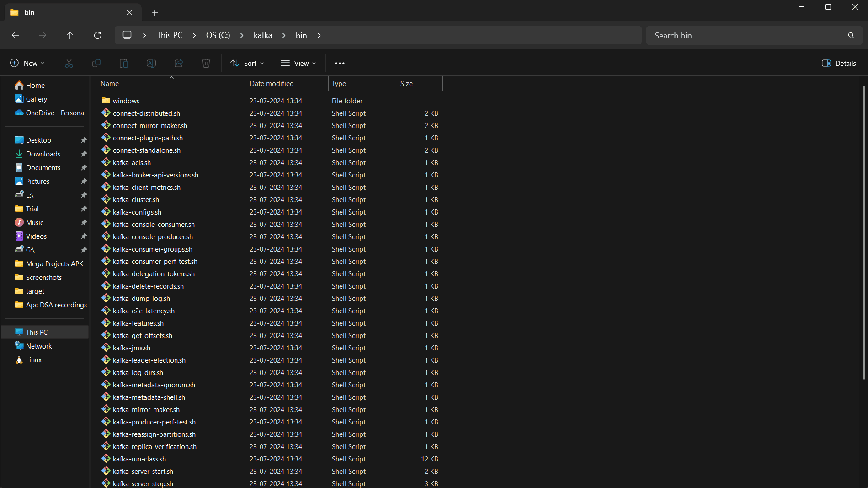Expand chevron after OS (C:) in path

point(242,35)
